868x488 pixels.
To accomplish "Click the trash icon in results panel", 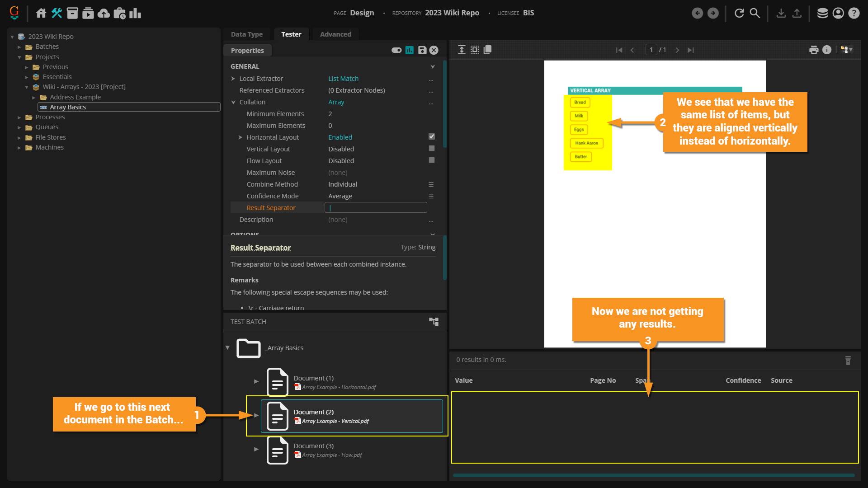I will point(848,360).
